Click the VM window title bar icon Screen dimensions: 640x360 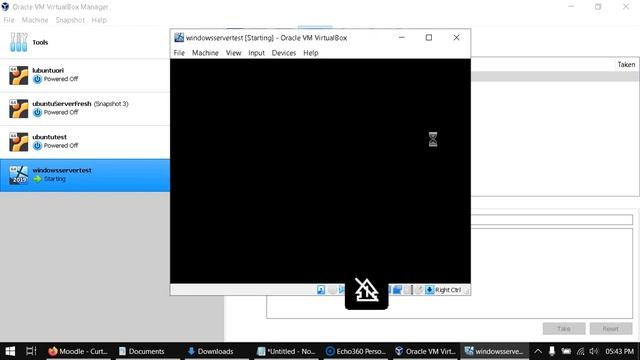(179, 38)
